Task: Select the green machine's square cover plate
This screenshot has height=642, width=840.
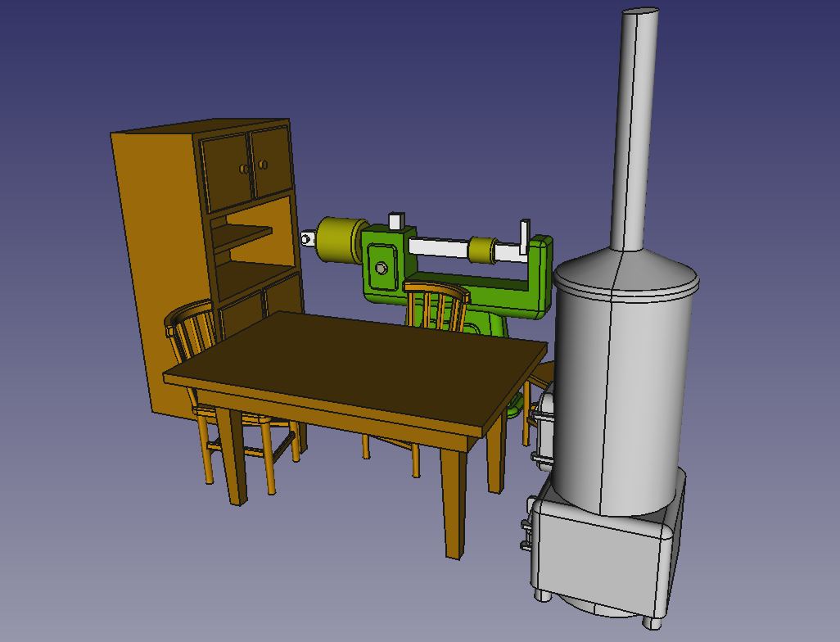Action: point(382,268)
